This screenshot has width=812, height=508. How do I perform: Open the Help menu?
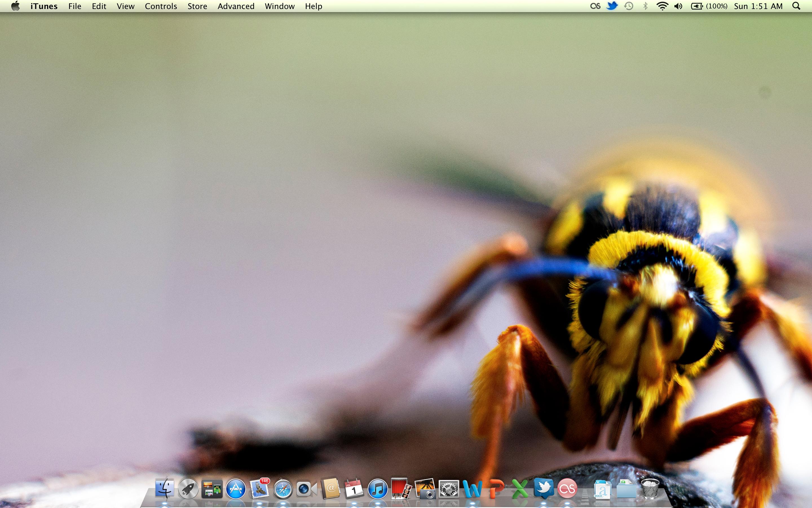pos(314,6)
